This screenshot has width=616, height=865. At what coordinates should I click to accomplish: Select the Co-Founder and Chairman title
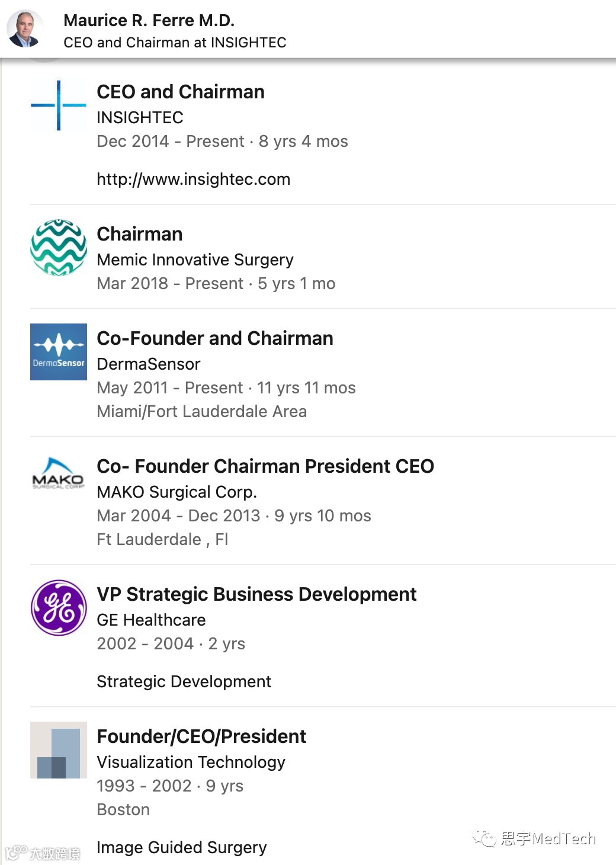pyautogui.click(x=214, y=338)
